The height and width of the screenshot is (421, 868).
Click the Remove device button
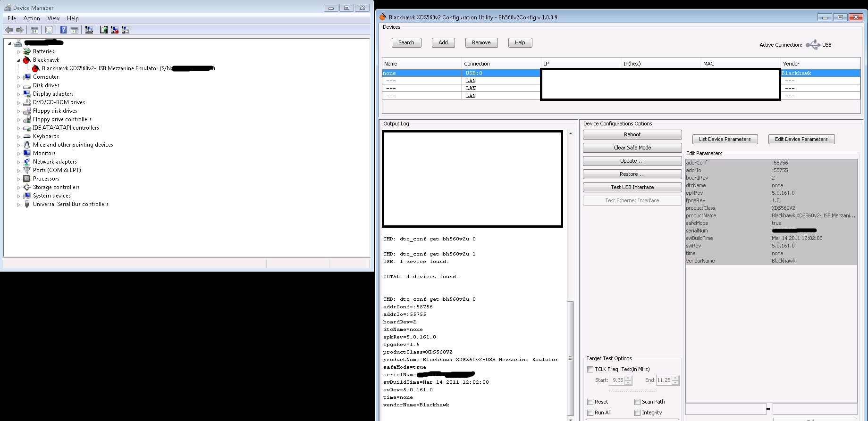[481, 42]
